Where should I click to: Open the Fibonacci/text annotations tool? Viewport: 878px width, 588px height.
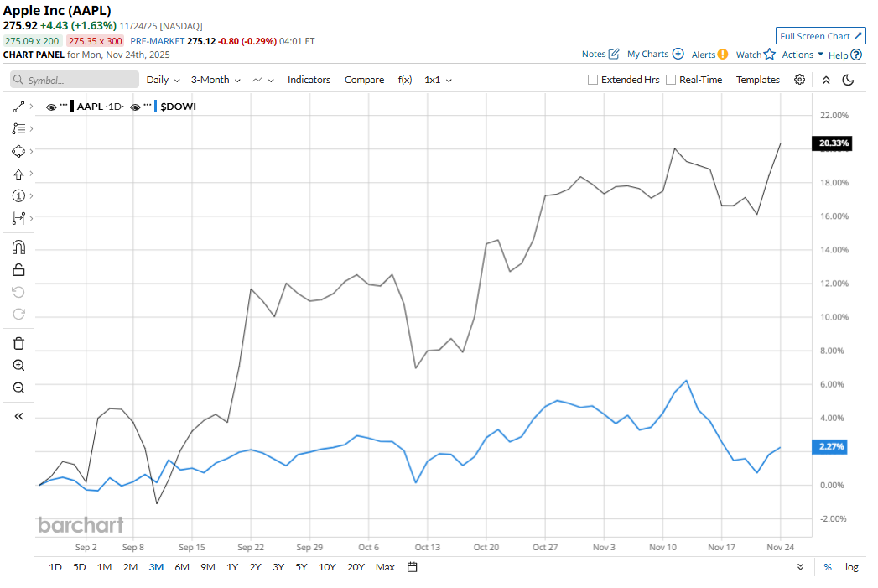click(18, 129)
